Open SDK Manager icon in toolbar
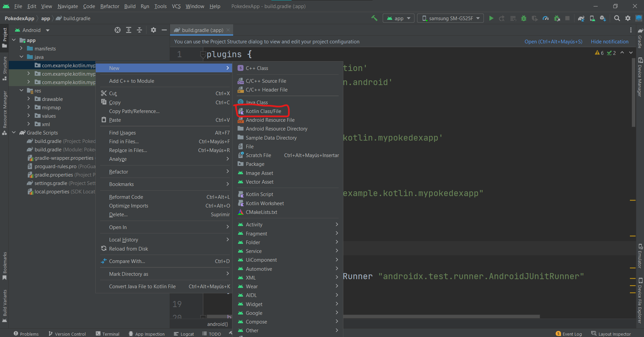644x337 pixels. click(x=603, y=18)
